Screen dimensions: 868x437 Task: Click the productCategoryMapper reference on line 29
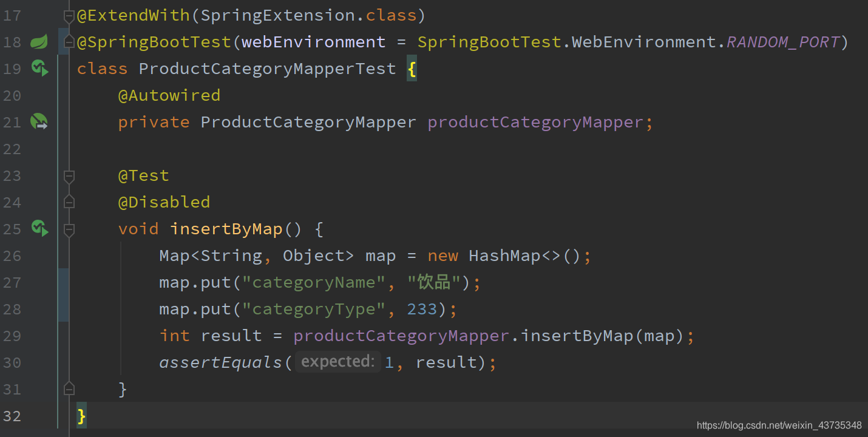tap(401, 336)
